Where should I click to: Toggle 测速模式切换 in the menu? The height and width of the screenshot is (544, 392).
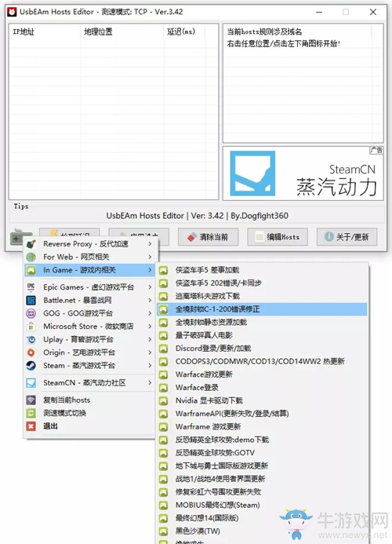tap(89, 413)
